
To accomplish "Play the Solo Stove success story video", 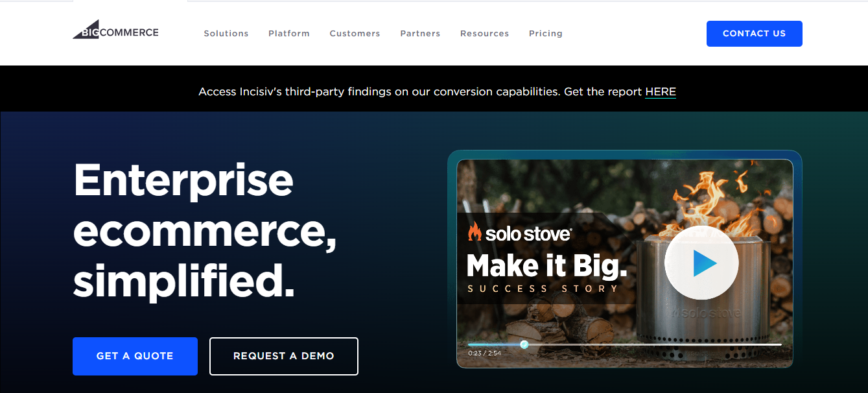I will (701, 263).
